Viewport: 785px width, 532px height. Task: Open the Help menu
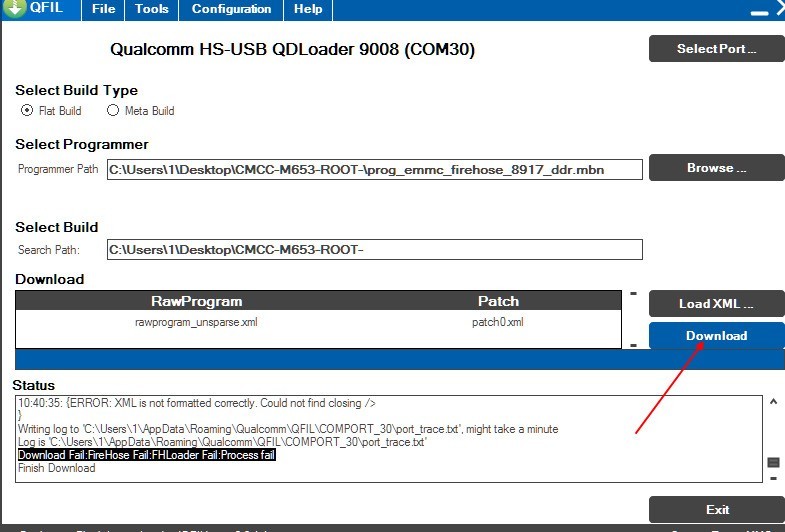tap(308, 9)
